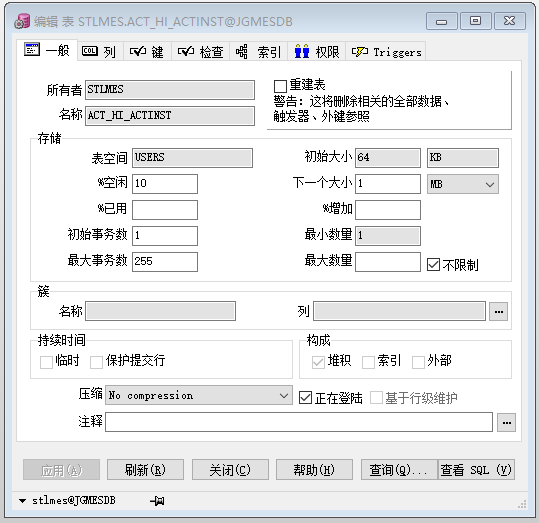
Task: Click the 刷新(R) button
Action: point(145,470)
